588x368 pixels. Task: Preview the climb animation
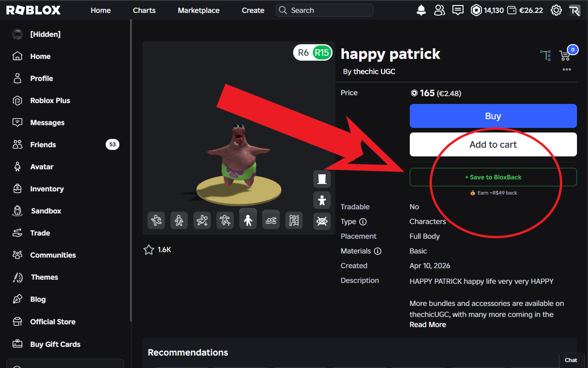pos(294,220)
